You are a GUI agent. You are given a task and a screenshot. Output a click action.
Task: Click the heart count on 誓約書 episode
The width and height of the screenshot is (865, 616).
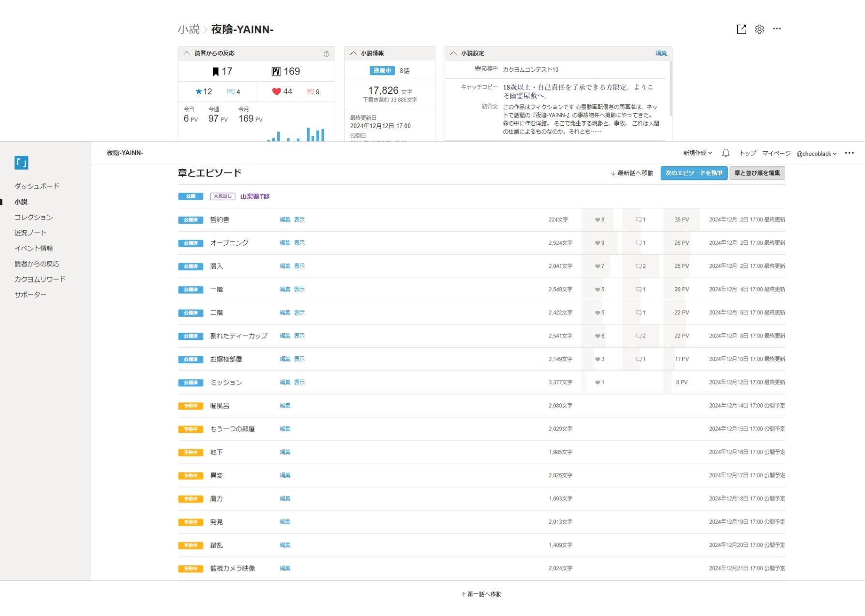pos(600,220)
